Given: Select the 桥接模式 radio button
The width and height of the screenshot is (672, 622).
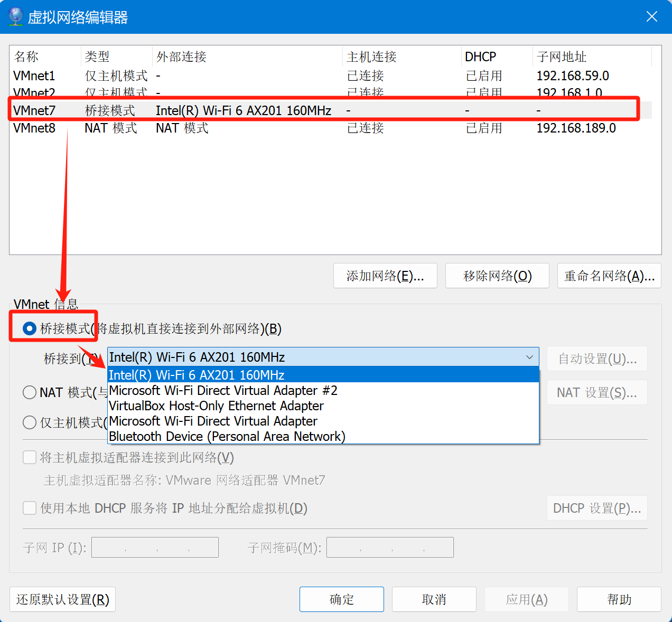Looking at the screenshot, I should point(30,329).
